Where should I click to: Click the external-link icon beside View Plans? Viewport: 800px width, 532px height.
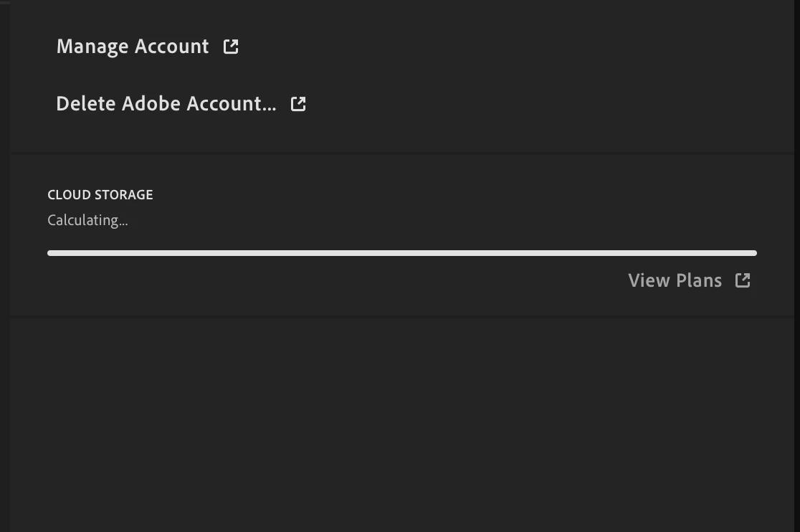pyautogui.click(x=743, y=280)
